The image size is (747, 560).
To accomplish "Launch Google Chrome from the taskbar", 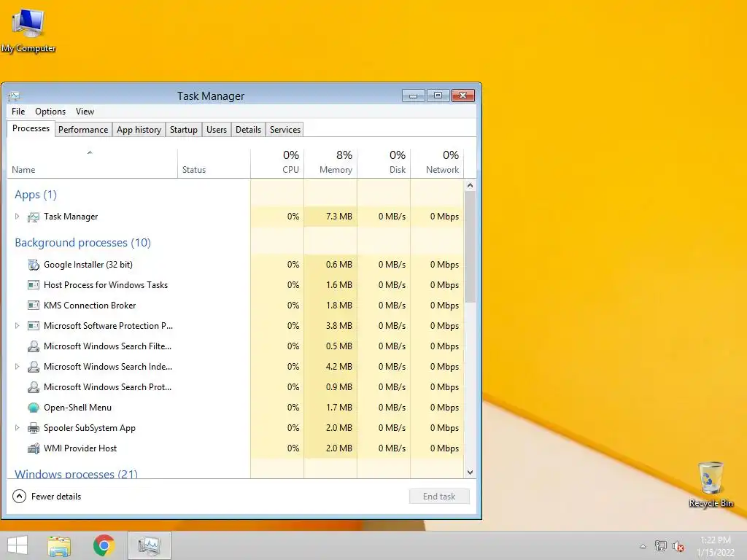I will coord(104,545).
